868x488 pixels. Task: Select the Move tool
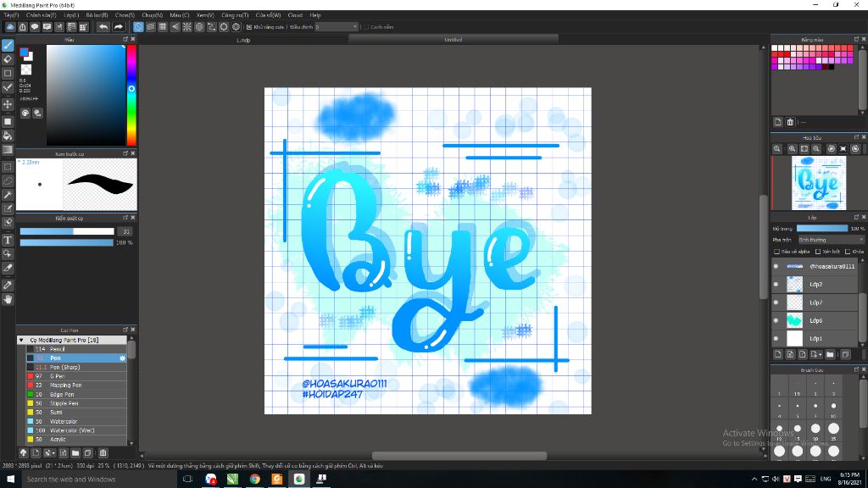pyautogui.click(x=8, y=104)
